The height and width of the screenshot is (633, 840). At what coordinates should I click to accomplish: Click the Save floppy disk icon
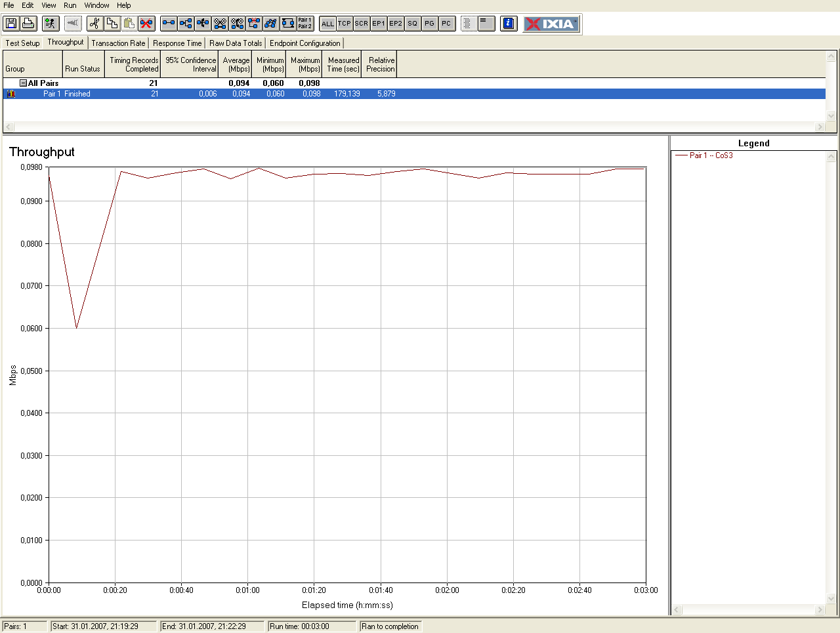coord(11,24)
